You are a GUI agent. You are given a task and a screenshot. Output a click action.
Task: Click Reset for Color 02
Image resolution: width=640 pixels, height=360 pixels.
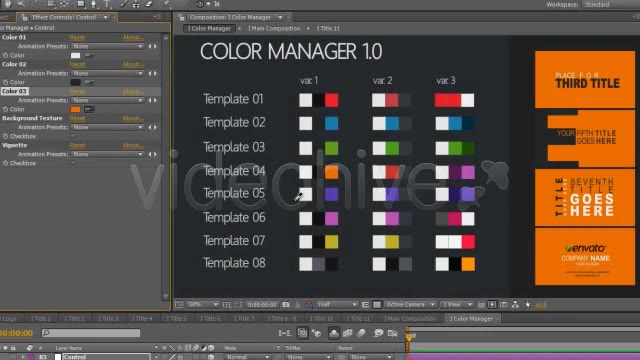point(77,64)
